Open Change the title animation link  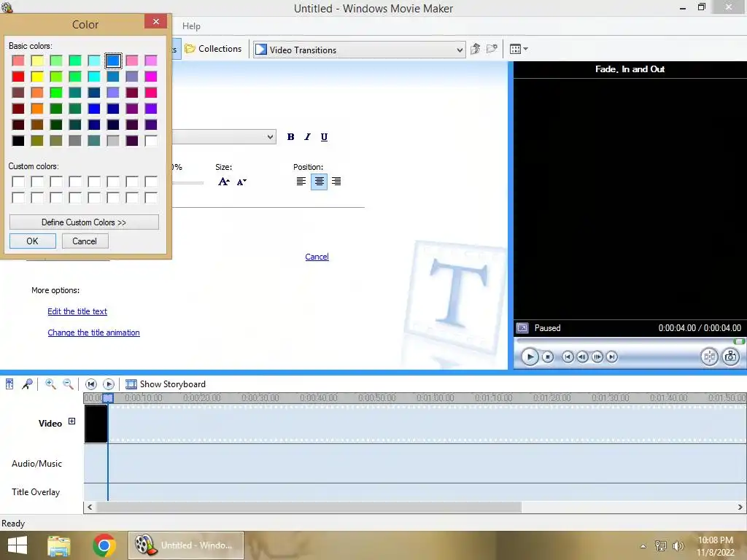pos(93,332)
